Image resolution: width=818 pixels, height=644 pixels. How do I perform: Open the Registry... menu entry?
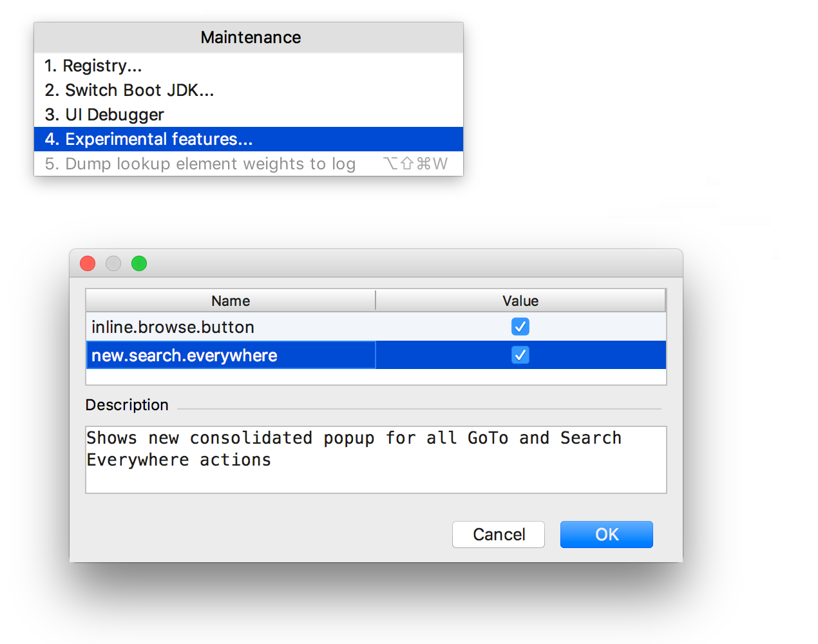point(248,66)
